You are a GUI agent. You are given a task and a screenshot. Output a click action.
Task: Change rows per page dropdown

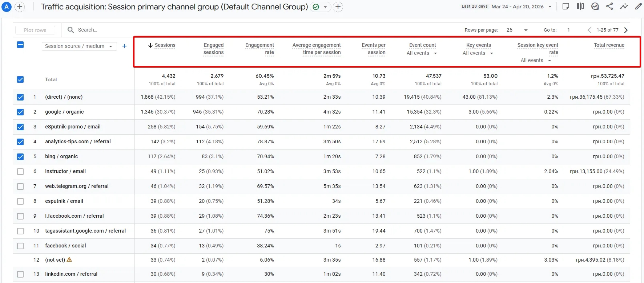[517, 30]
